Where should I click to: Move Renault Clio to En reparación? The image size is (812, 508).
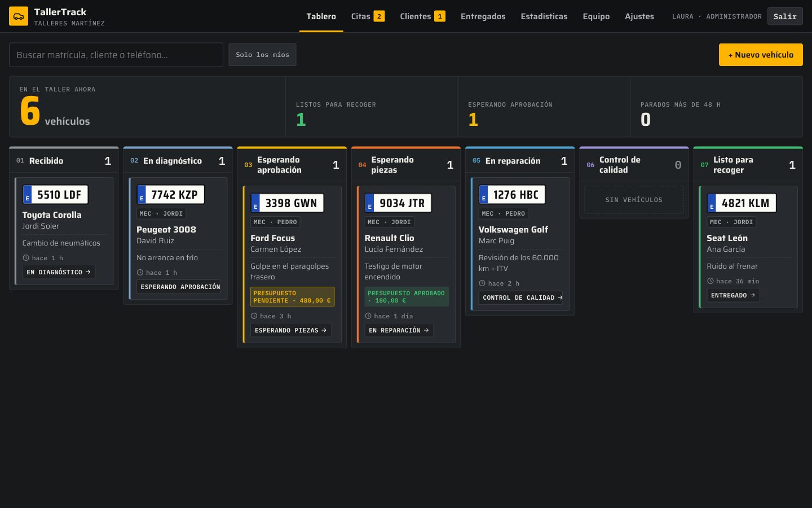(399, 330)
